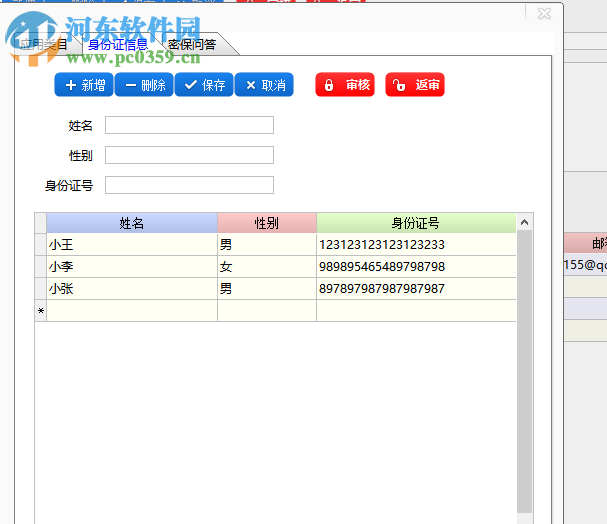This screenshot has height=524, width=607.
Task: Close the dialog with the X icon
Action: click(544, 14)
